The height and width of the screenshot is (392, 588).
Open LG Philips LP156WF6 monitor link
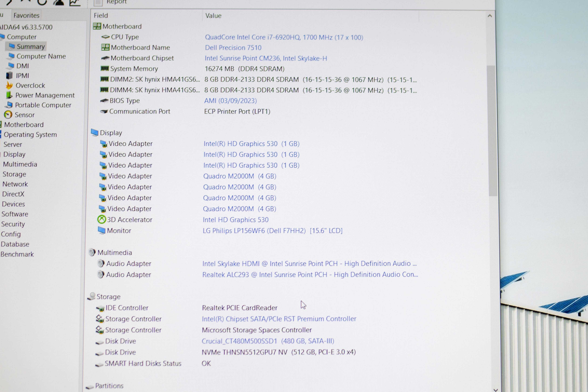273,230
